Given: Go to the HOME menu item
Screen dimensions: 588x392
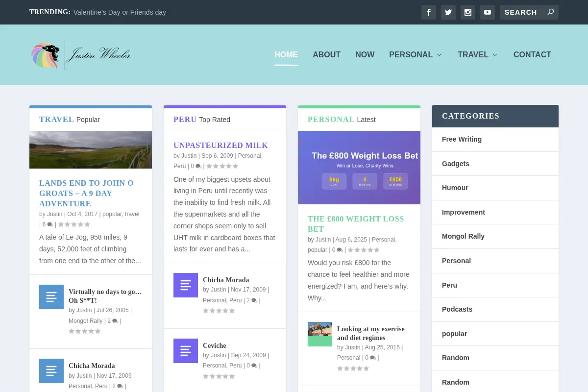Looking at the screenshot, I should coord(286,55).
